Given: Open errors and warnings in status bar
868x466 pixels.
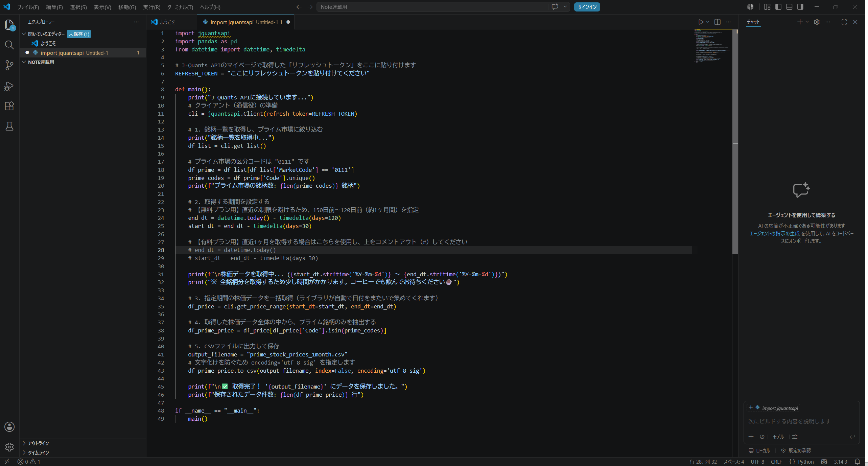Looking at the screenshot, I should (29, 462).
